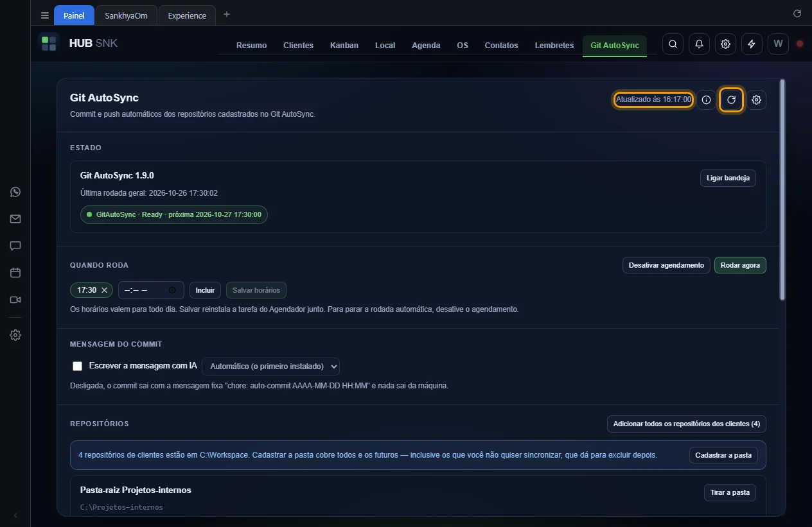Viewport: 812px width, 527px height.
Task: Click the Salvar horários button
Action: pos(256,290)
